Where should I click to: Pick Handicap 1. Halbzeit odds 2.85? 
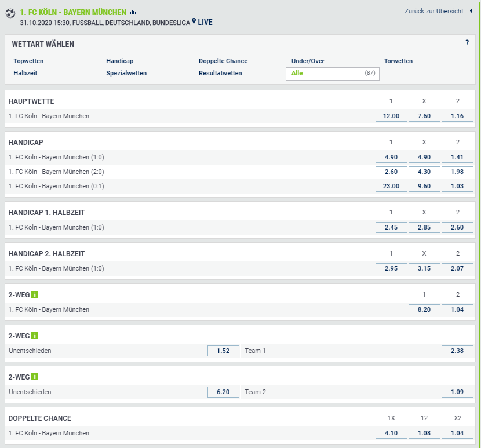coord(424,227)
